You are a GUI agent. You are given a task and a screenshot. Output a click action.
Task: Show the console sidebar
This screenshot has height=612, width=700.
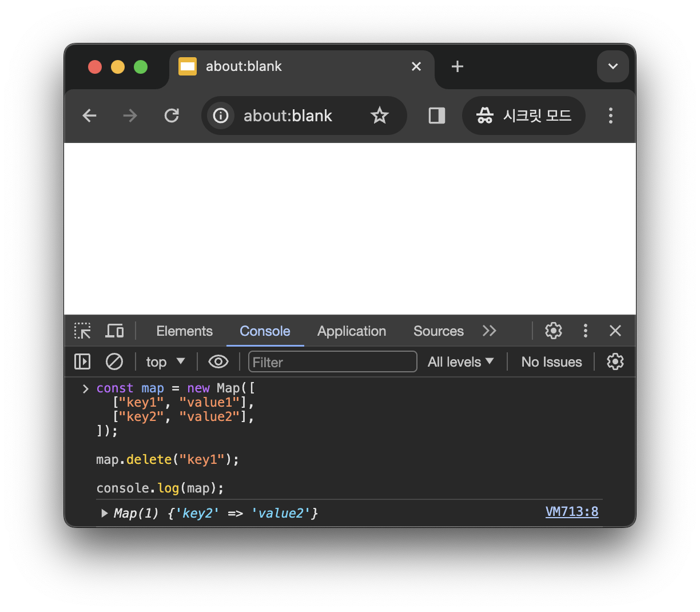[82, 361]
